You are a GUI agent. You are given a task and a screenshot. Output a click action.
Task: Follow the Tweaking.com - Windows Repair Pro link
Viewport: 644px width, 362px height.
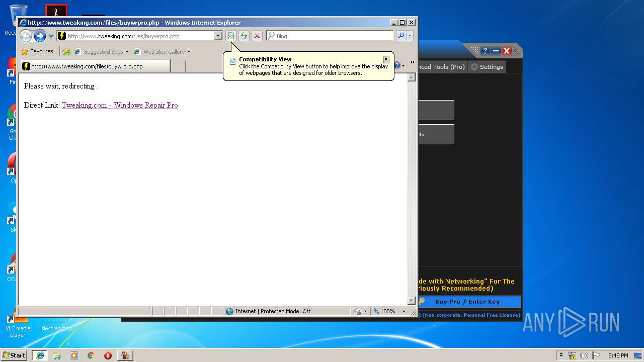tap(120, 105)
